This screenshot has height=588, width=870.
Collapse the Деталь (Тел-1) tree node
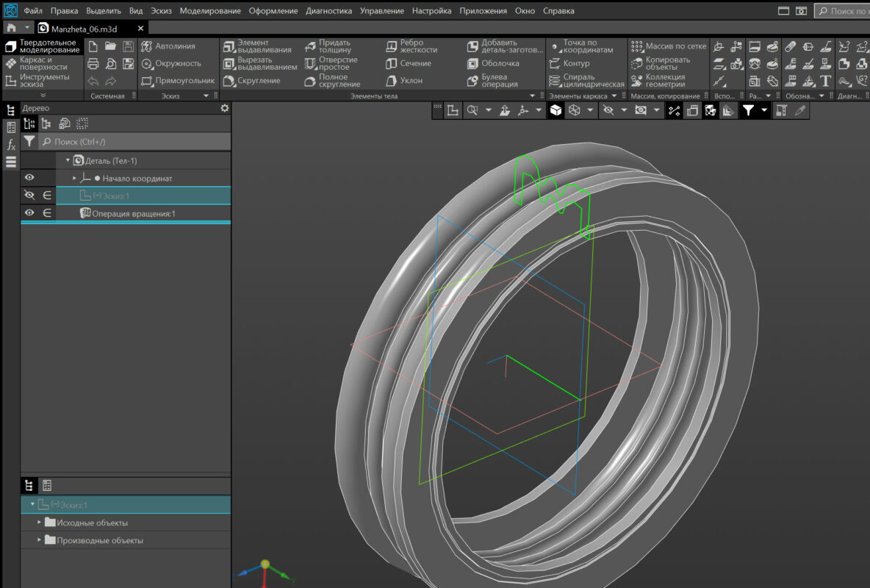[68, 160]
